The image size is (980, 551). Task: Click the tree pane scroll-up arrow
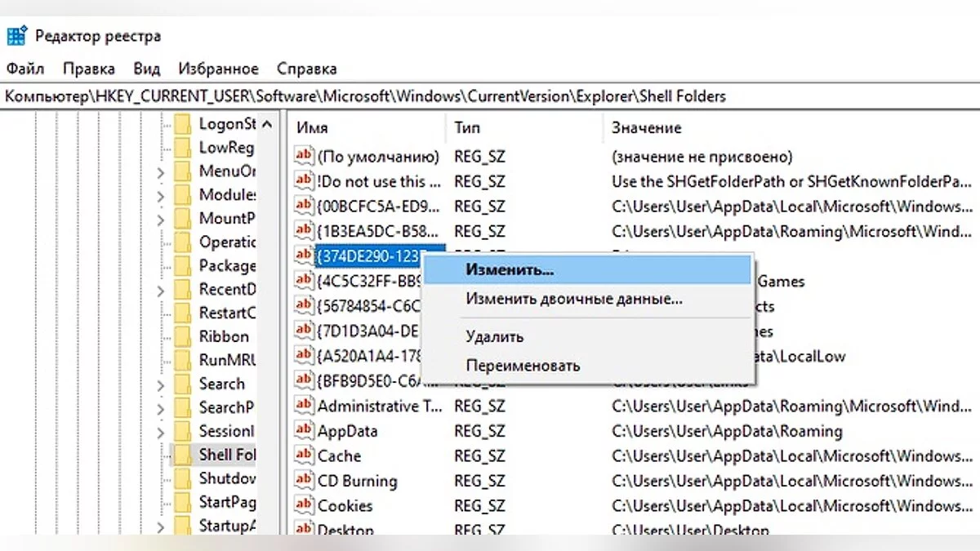(267, 125)
